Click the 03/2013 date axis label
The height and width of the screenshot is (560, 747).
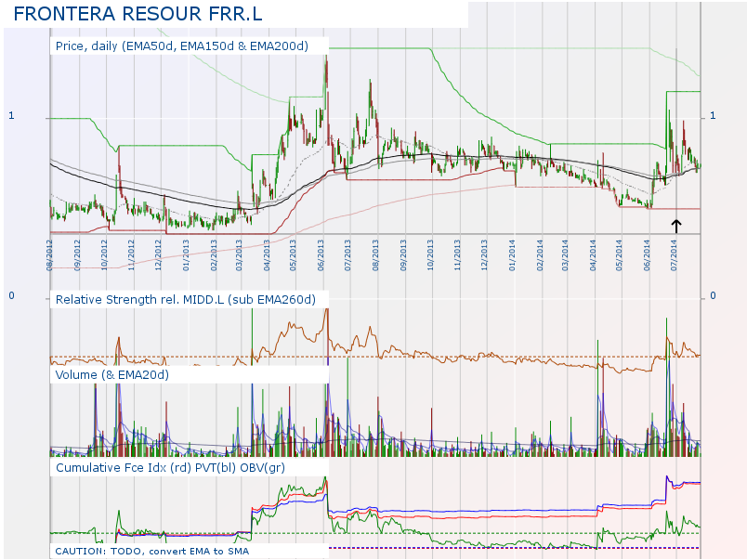click(239, 255)
